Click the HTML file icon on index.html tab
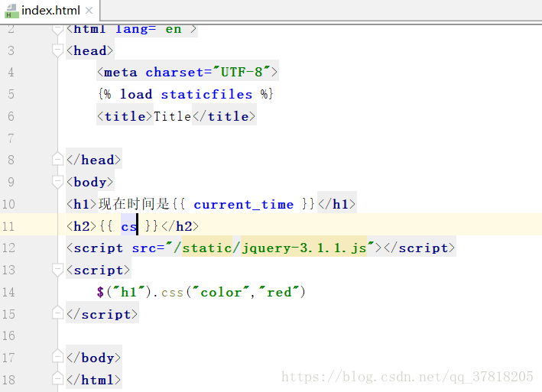 (x=11, y=11)
